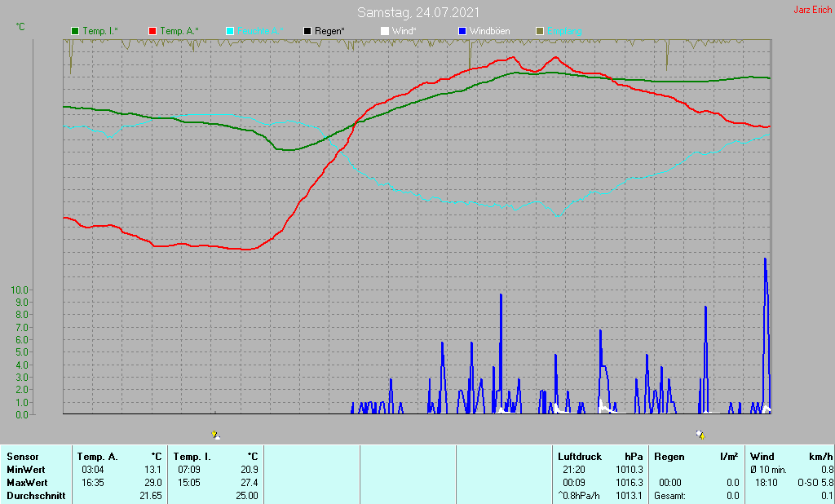Click the pressure value 1010.3

[630, 470]
